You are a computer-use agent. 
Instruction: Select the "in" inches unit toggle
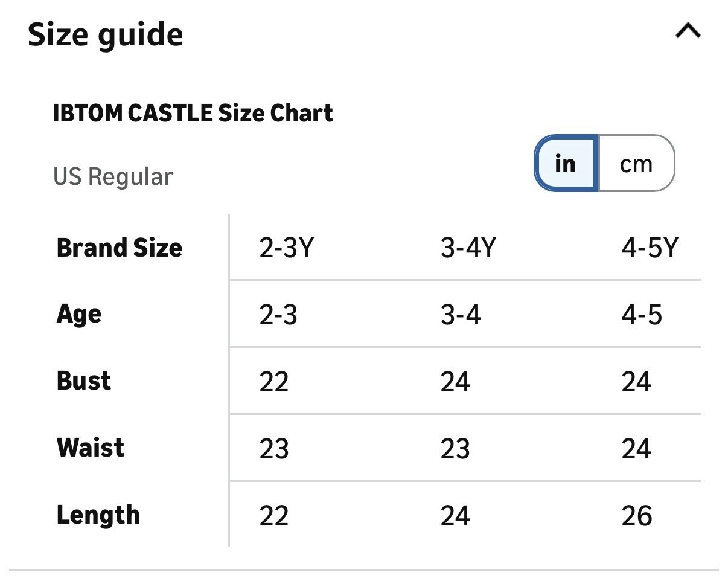[566, 164]
